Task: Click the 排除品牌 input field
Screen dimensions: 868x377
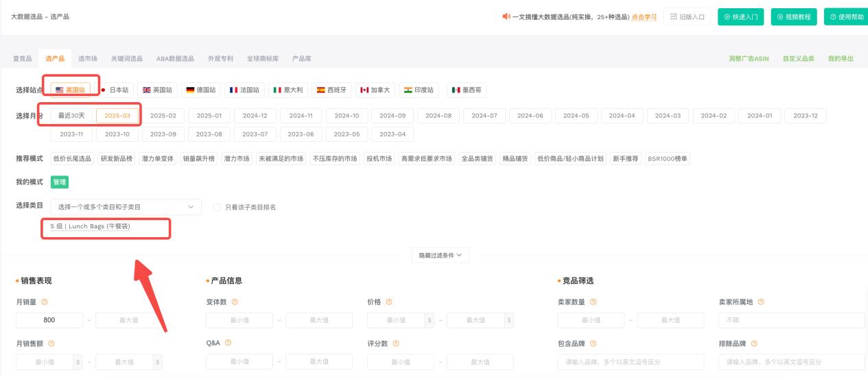Action: [791, 362]
